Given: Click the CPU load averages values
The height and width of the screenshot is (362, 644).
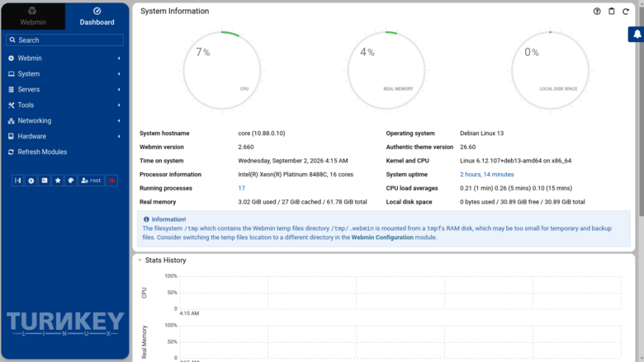Looking at the screenshot, I should point(516,188).
